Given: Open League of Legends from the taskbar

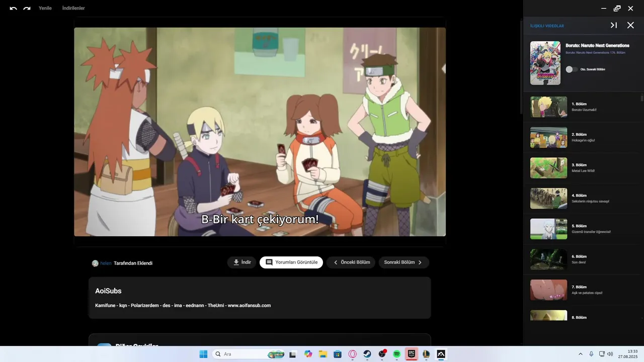Looking at the screenshot, I should point(426,354).
